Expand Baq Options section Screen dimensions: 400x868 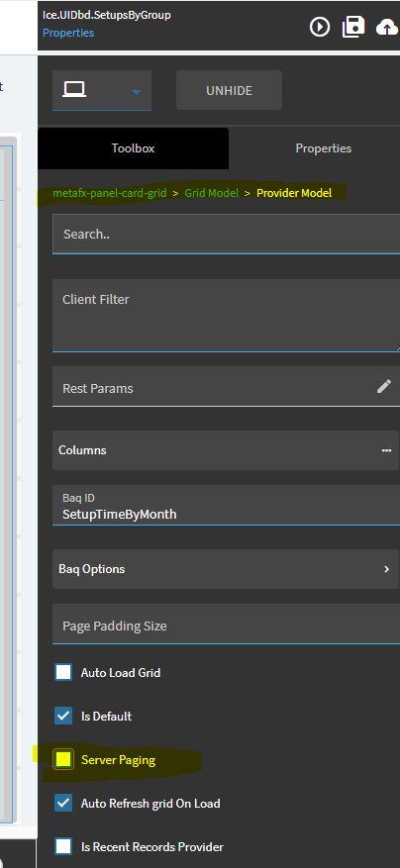click(226, 568)
